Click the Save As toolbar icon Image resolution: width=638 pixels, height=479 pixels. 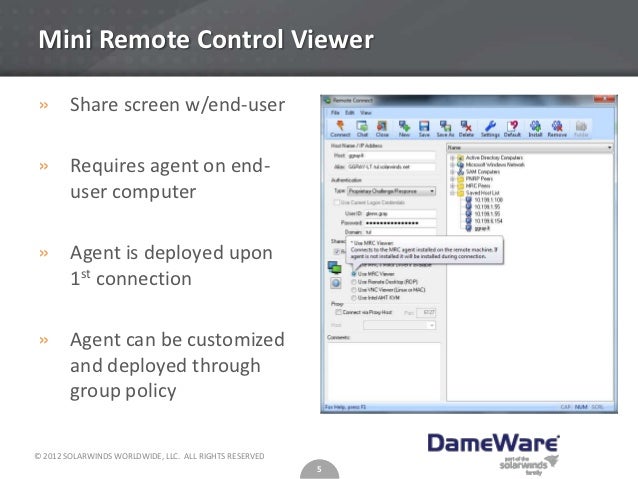click(x=445, y=129)
